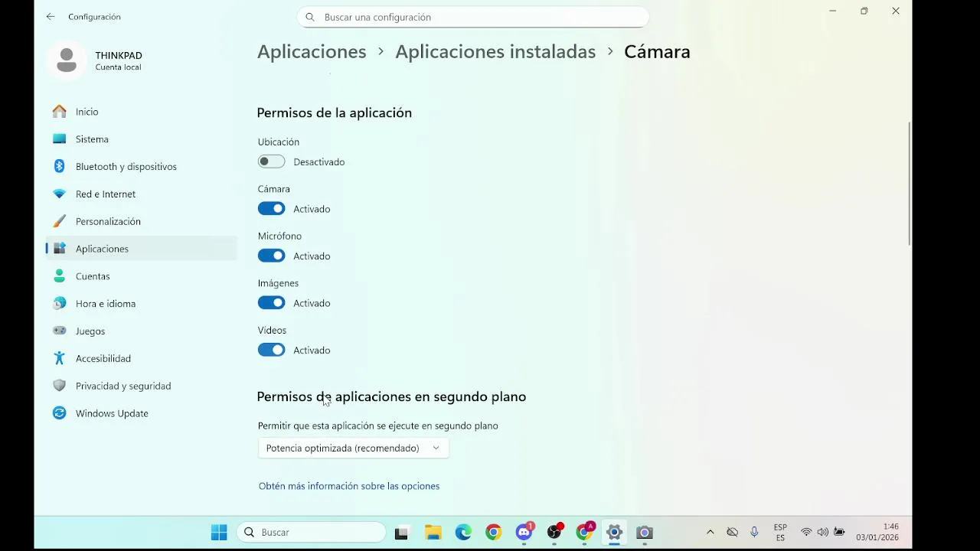Click the taskbar Buscar search box
Screen dimensions: 980x551
[312, 533]
